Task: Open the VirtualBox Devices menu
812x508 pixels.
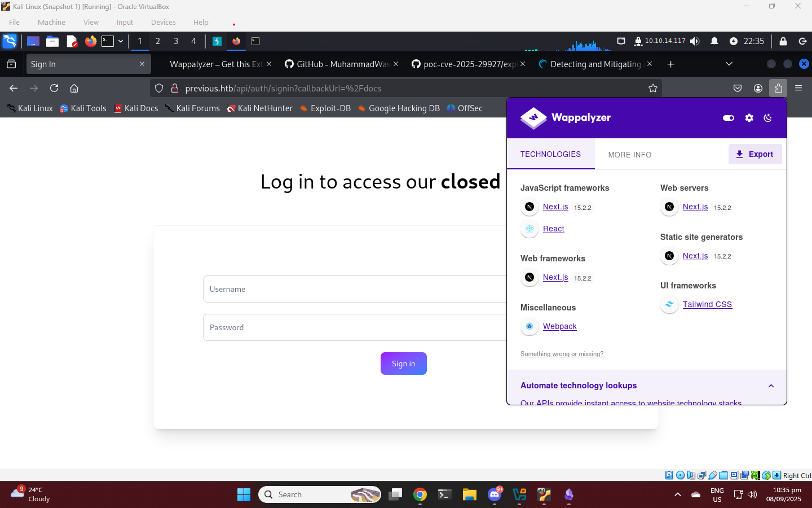Action: pyautogui.click(x=164, y=23)
